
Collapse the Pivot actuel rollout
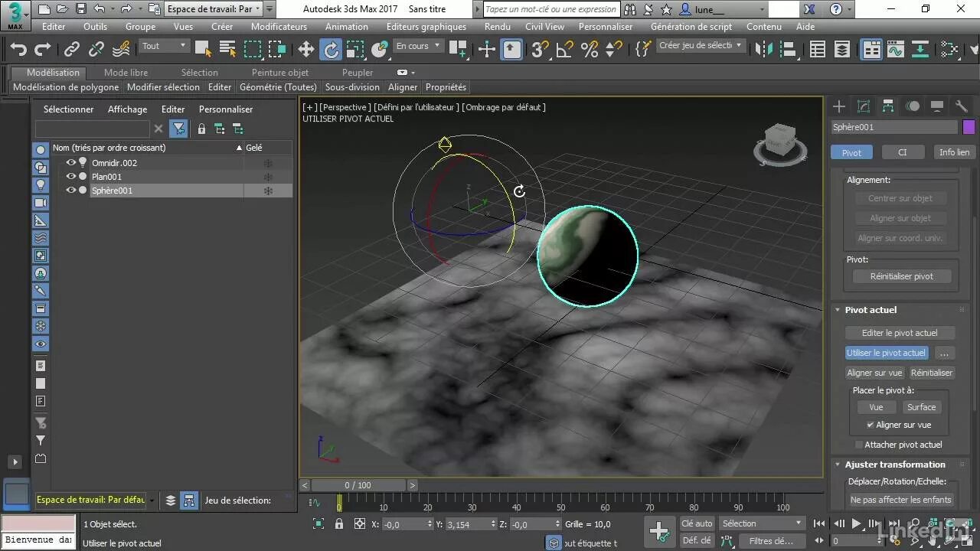click(838, 310)
